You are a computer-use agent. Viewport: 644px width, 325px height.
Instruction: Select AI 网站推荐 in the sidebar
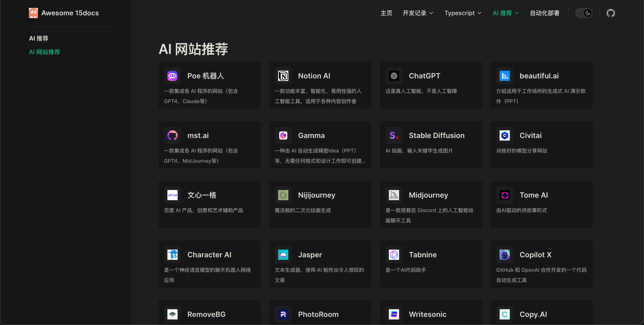(x=45, y=52)
